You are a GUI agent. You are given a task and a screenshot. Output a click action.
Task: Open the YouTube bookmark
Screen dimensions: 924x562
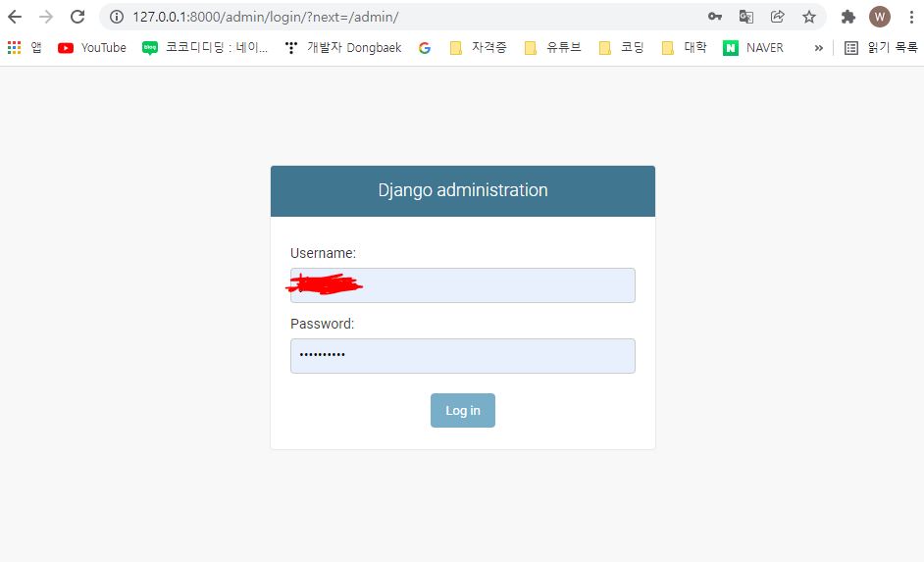coord(92,48)
